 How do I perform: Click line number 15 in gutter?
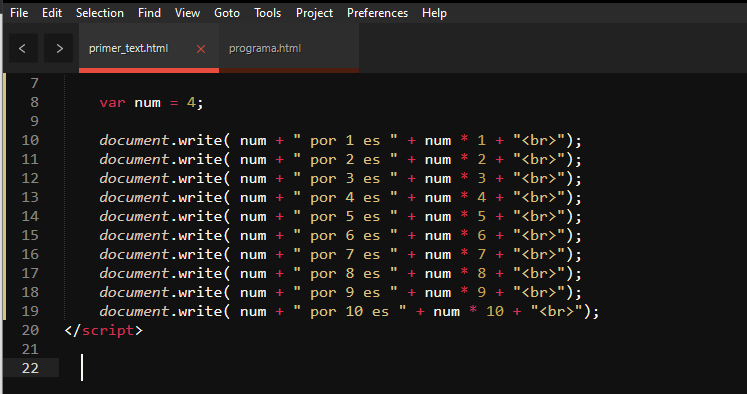point(30,236)
